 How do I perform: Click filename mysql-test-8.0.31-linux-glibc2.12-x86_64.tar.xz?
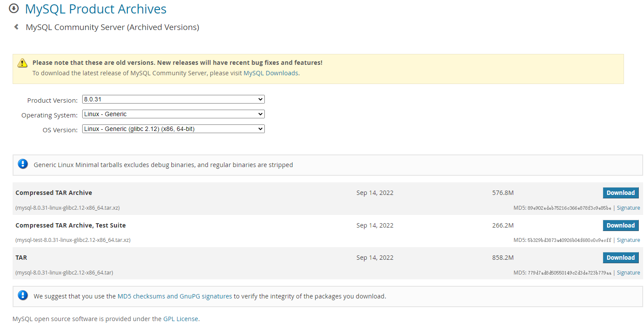click(x=73, y=240)
